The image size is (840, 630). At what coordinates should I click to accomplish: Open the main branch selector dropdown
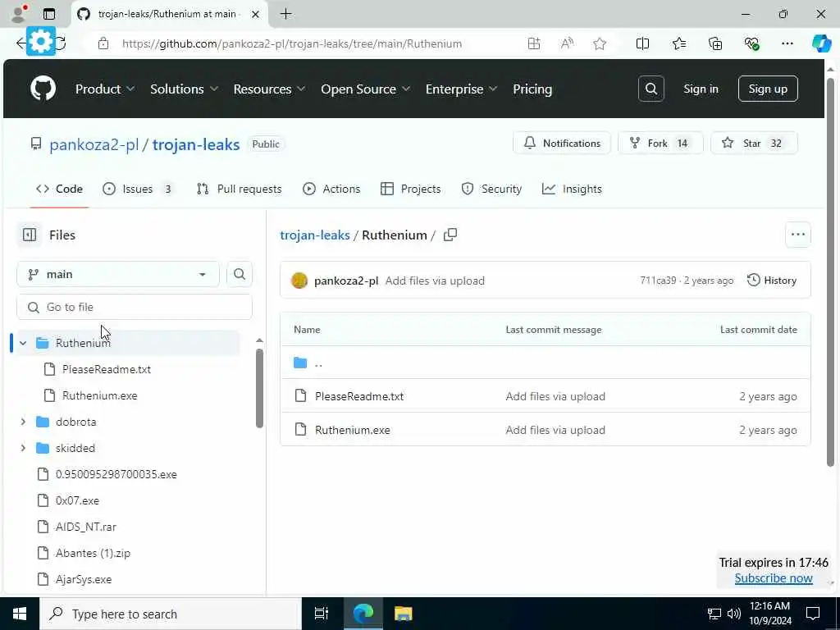pyautogui.click(x=118, y=274)
